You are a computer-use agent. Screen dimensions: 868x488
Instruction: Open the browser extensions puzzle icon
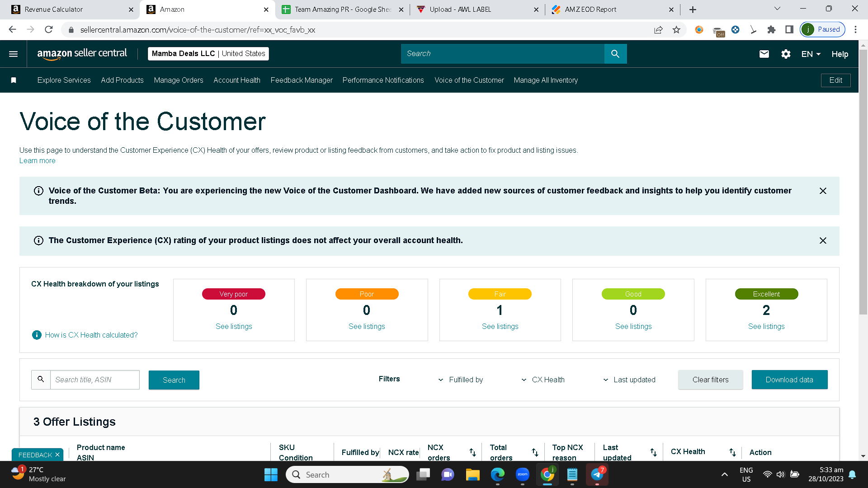[771, 29]
